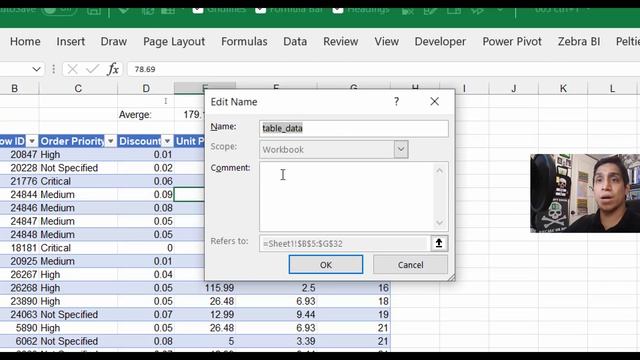
Task: Select column D header
Action: coord(146,89)
